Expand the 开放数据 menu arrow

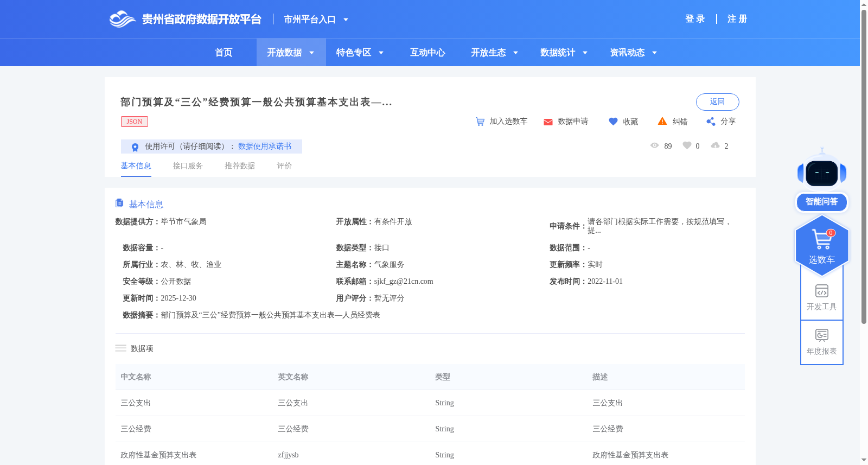(x=311, y=53)
